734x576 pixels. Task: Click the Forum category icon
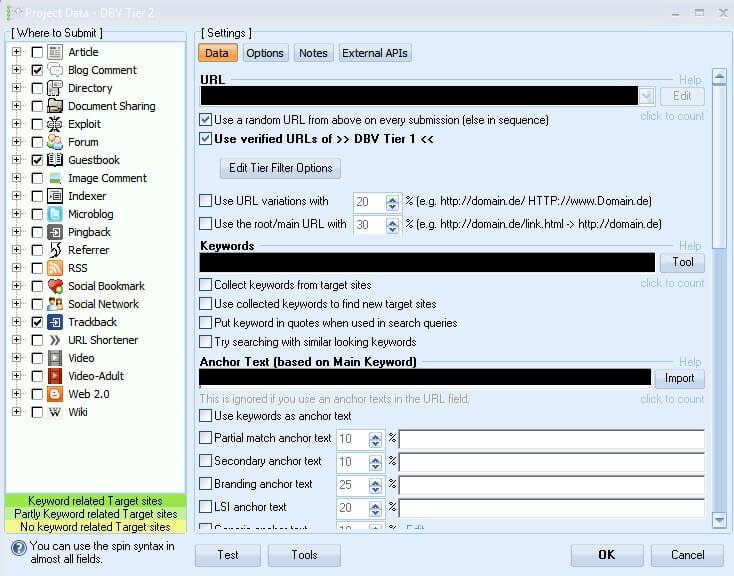(55, 142)
